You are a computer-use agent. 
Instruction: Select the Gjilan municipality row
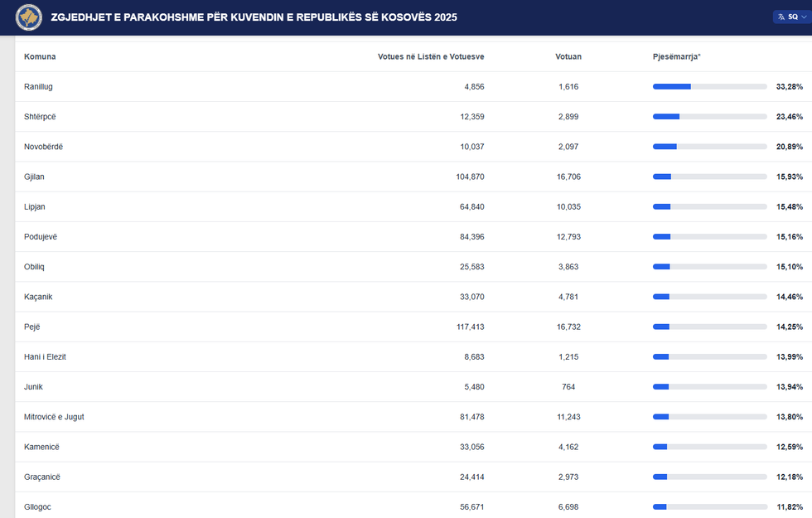35,177
